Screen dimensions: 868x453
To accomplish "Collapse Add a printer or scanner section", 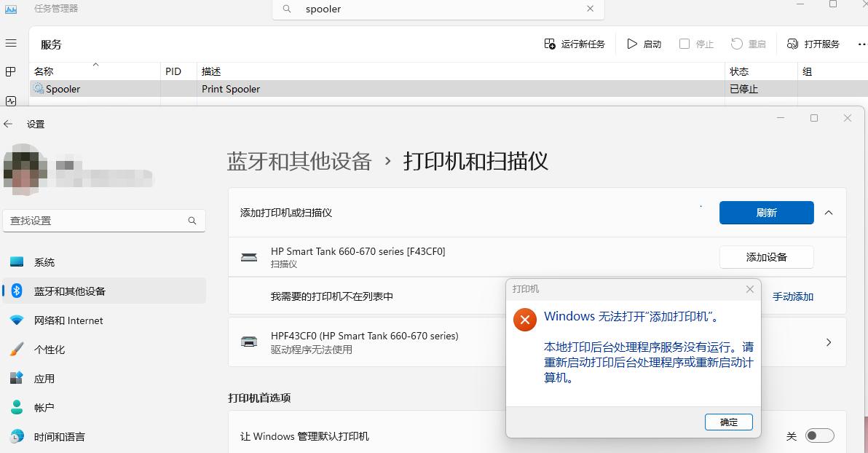I will coord(829,213).
